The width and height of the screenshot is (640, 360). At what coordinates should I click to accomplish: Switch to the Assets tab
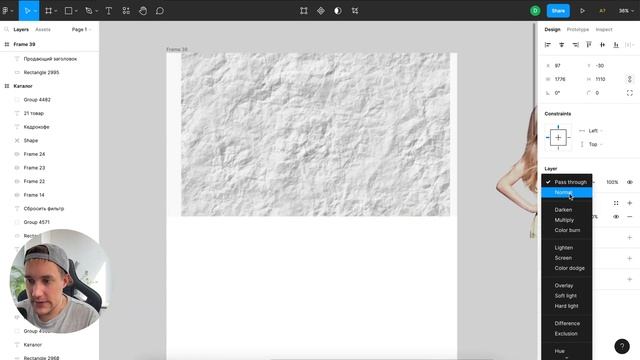click(43, 29)
